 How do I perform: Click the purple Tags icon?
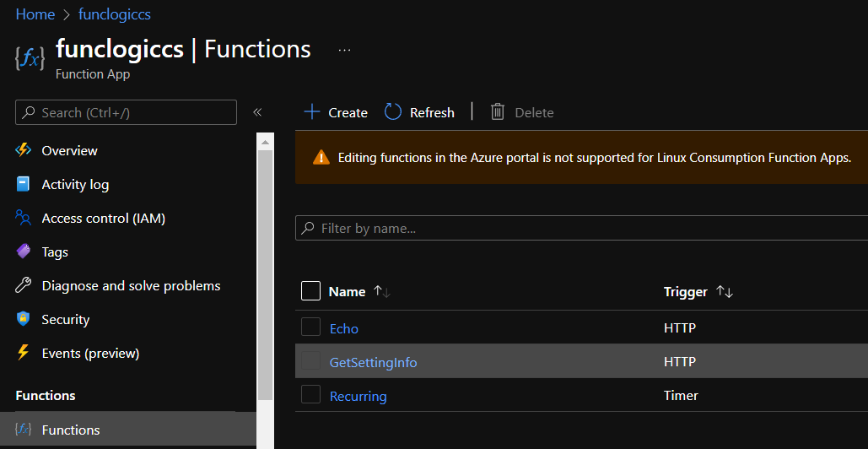(x=24, y=252)
